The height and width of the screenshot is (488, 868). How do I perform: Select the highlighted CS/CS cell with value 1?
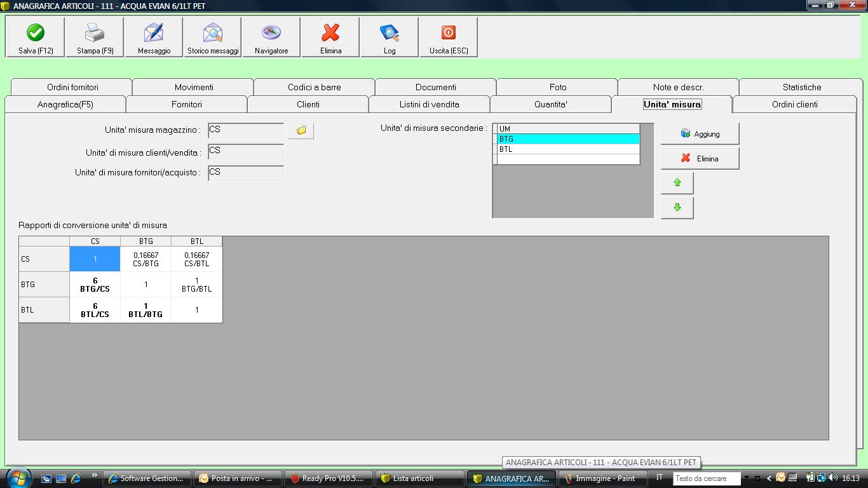pyautogui.click(x=95, y=259)
